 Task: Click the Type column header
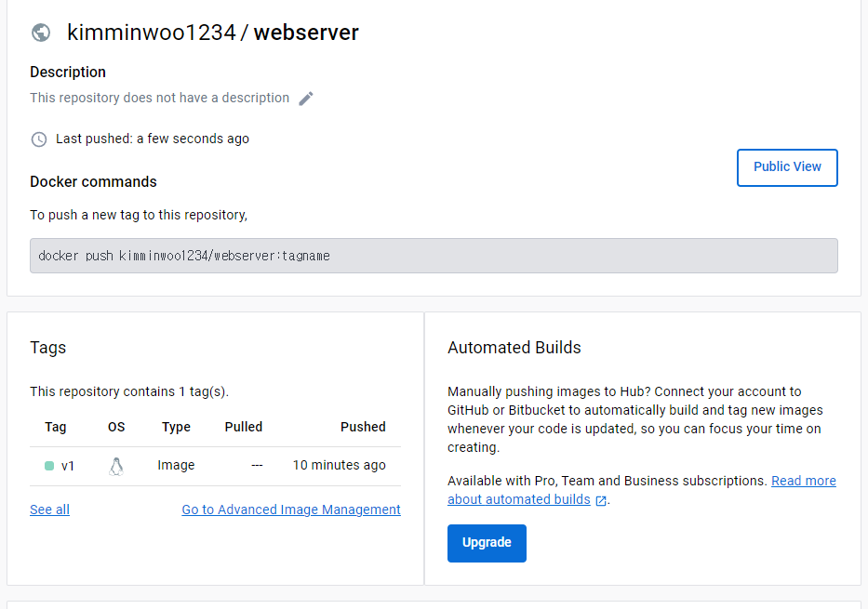click(176, 427)
